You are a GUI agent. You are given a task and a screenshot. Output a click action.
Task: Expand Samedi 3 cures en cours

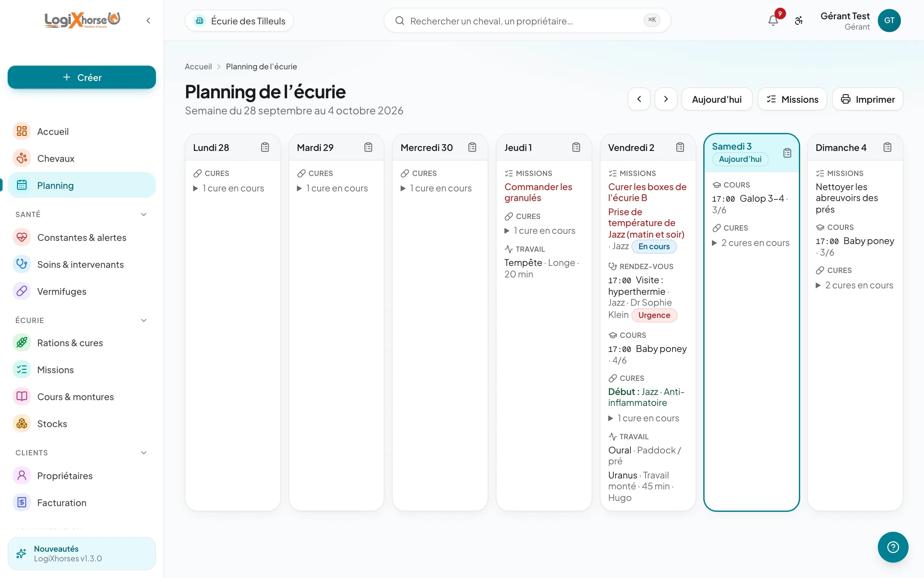pyautogui.click(x=751, y=243)
